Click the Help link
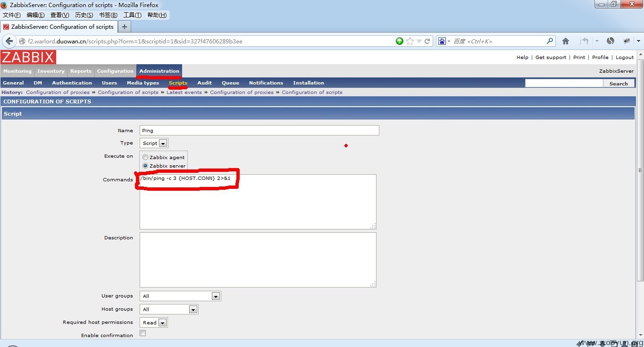The image size is (644, 347). [x=522, y=57]
